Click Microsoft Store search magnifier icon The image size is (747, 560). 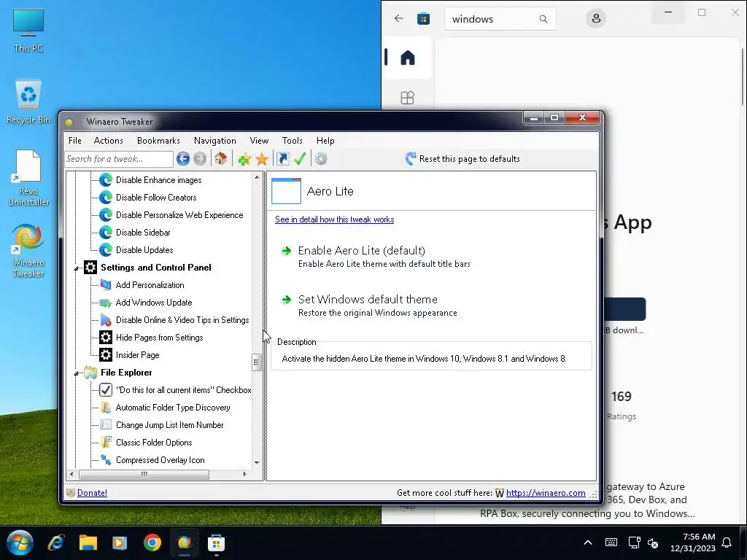click(x=543, y=19)
